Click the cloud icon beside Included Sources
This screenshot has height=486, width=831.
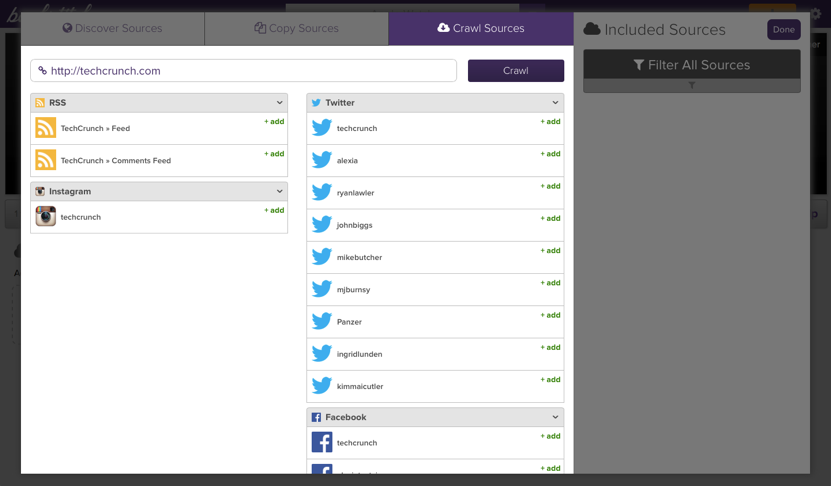click(x=592, y=29)
